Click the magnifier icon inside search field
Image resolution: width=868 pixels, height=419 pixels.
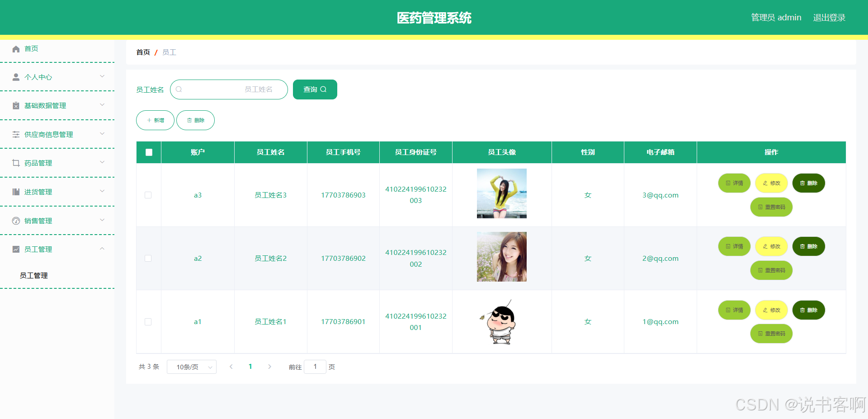pos(179,89)
